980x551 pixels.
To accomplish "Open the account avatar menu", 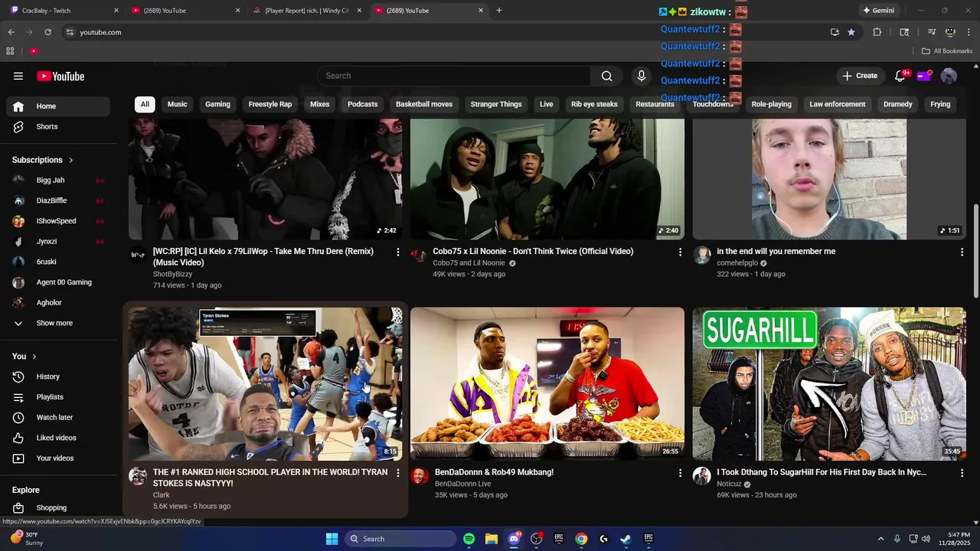I will (949, 76).
